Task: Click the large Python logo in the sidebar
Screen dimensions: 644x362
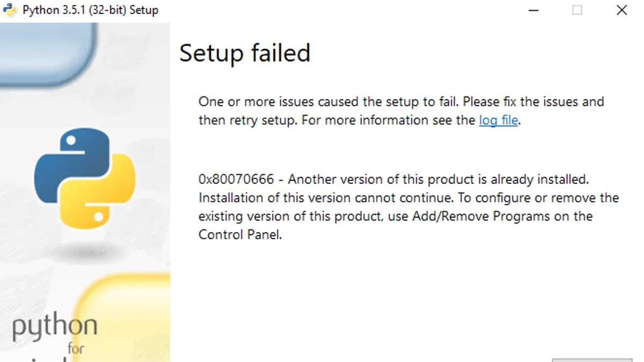Action: 84,178
